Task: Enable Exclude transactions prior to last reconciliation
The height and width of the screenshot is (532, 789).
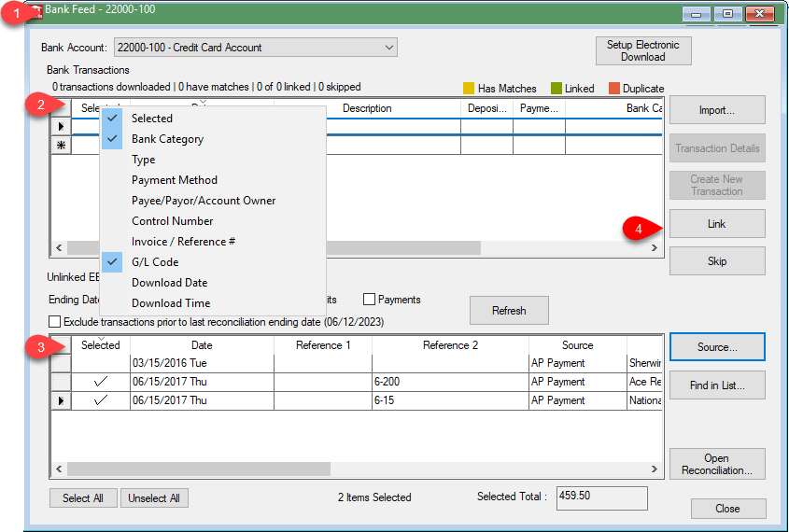Action: point(55,322)
